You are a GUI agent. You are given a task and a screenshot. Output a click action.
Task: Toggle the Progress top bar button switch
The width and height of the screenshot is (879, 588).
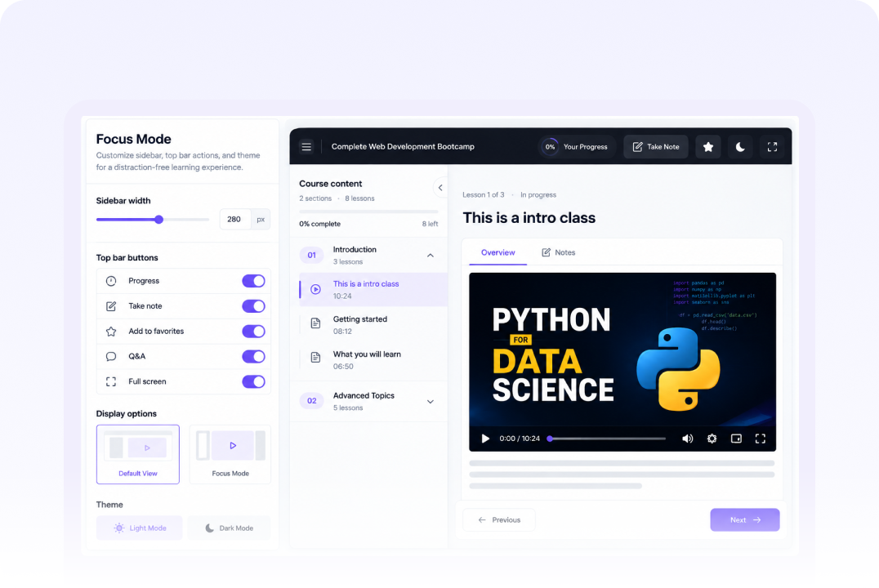pyautogui.click(x=253, y=281)
